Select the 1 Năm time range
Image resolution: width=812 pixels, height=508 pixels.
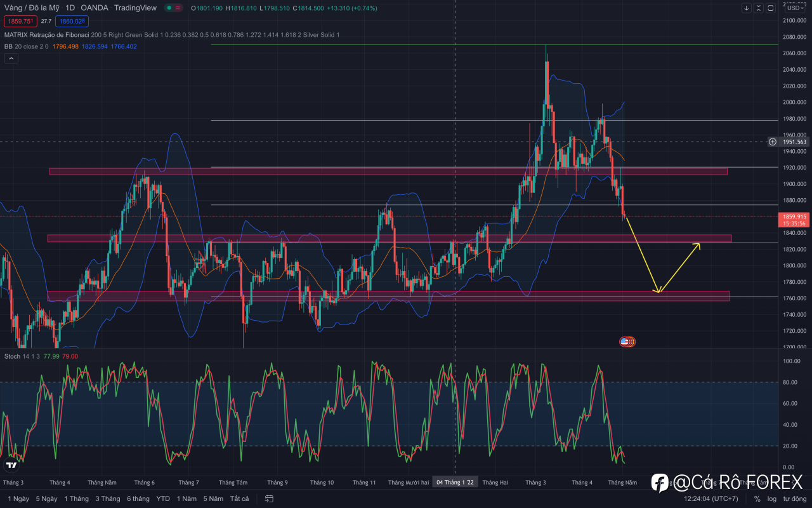tap(187, 499)
